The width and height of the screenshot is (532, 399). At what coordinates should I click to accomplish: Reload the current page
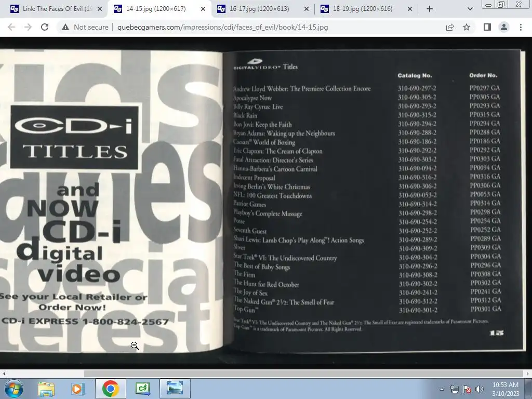pyautogui.click(x=45, y=27)
